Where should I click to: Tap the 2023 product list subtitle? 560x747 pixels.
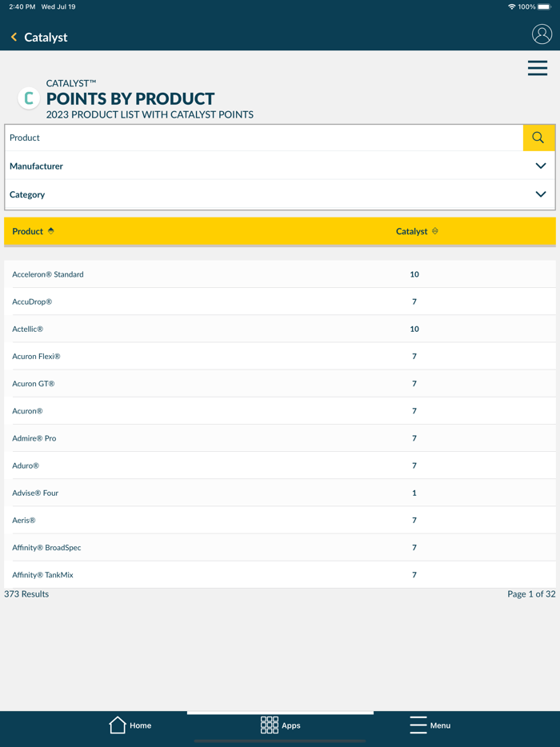click(x=150, y=115)
